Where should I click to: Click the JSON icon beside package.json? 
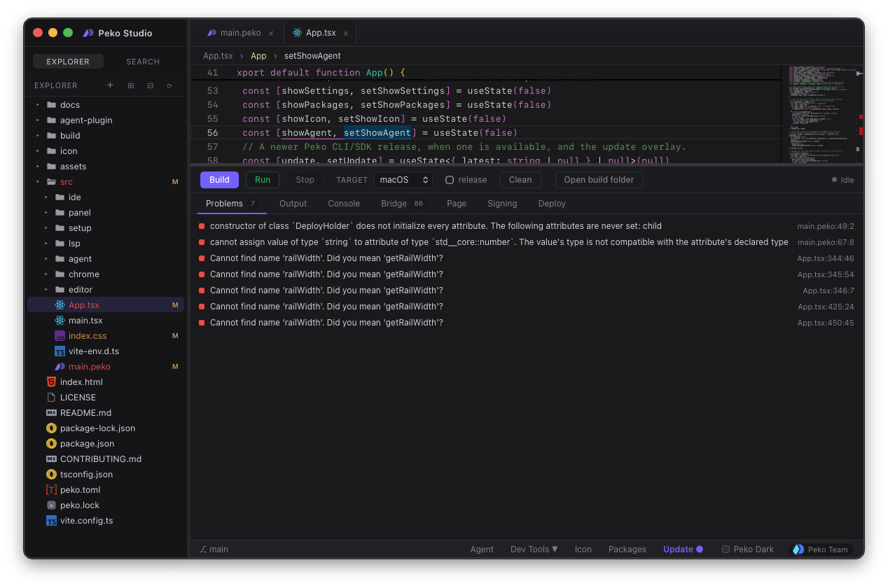point(51,444)
